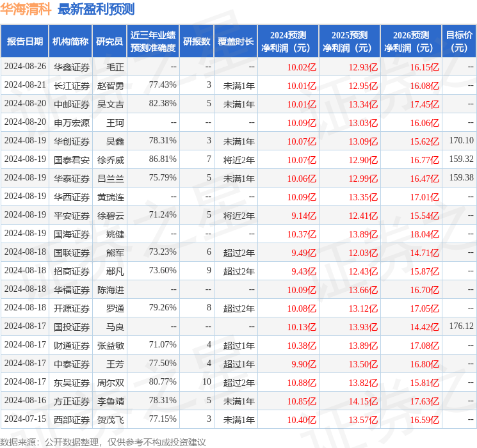Image resolution: width=477 pixels, height=448 pixels.
Task: Click researcher name 周尔双
Action: coord(110,383)
